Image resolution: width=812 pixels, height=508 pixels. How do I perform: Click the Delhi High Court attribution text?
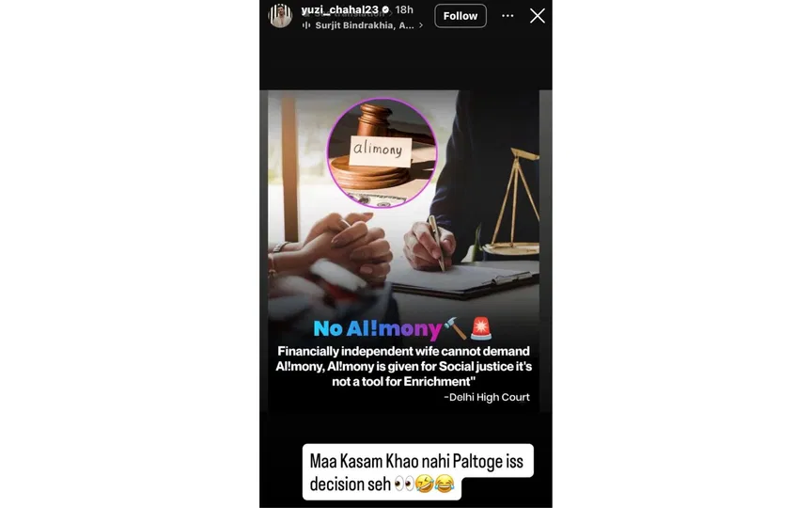tap(487, 397)
